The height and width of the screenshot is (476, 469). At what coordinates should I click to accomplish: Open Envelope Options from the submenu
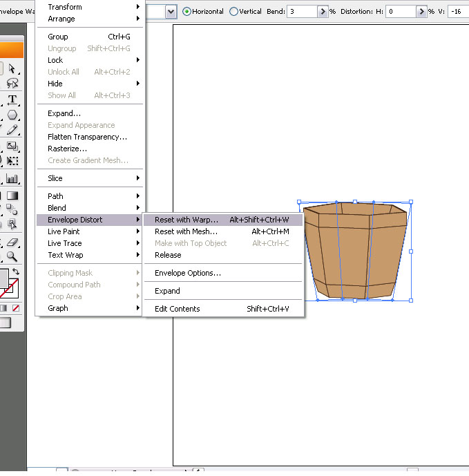pyautogui.click(x=187, y=273)
